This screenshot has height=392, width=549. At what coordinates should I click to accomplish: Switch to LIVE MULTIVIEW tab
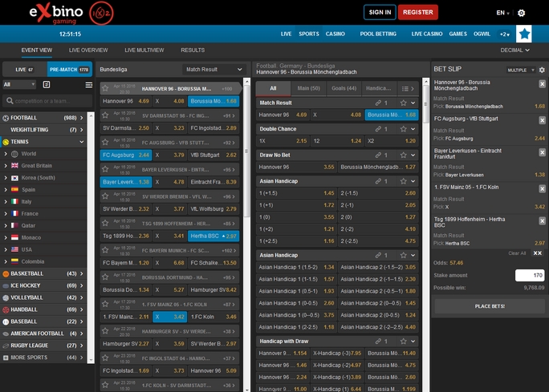coord(144,51)
